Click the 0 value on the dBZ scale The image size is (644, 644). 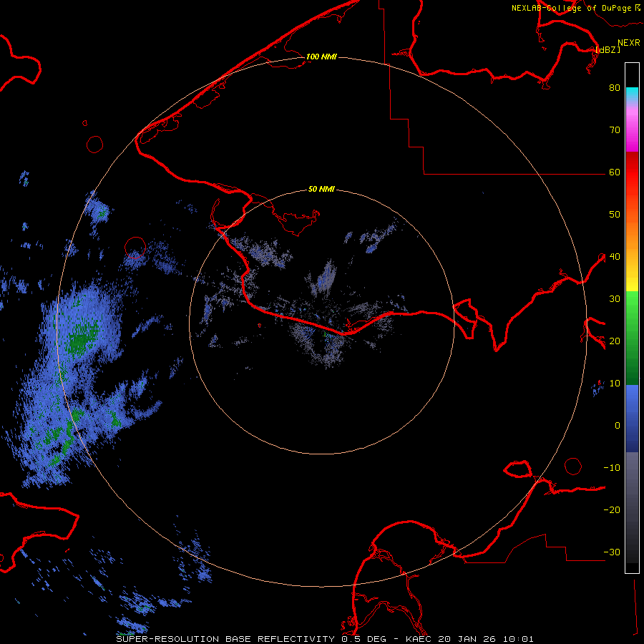[618, 426]
